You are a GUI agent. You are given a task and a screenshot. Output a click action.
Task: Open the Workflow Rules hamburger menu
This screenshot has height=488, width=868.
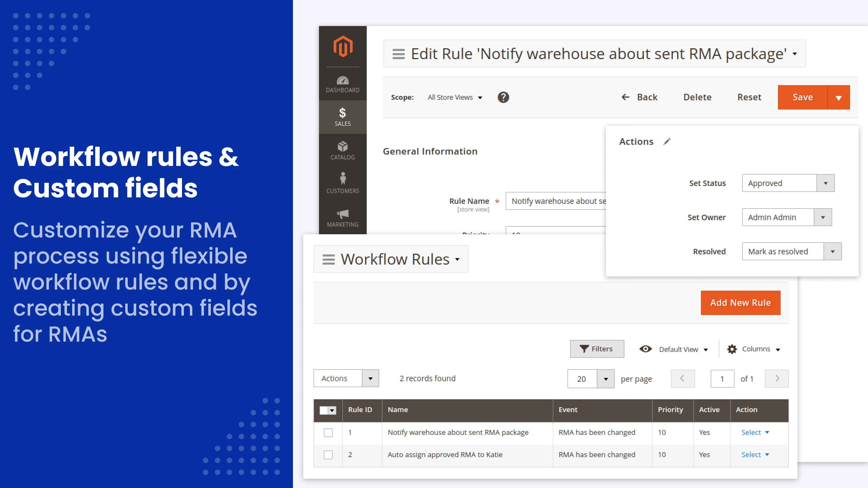tap(328, 259)
